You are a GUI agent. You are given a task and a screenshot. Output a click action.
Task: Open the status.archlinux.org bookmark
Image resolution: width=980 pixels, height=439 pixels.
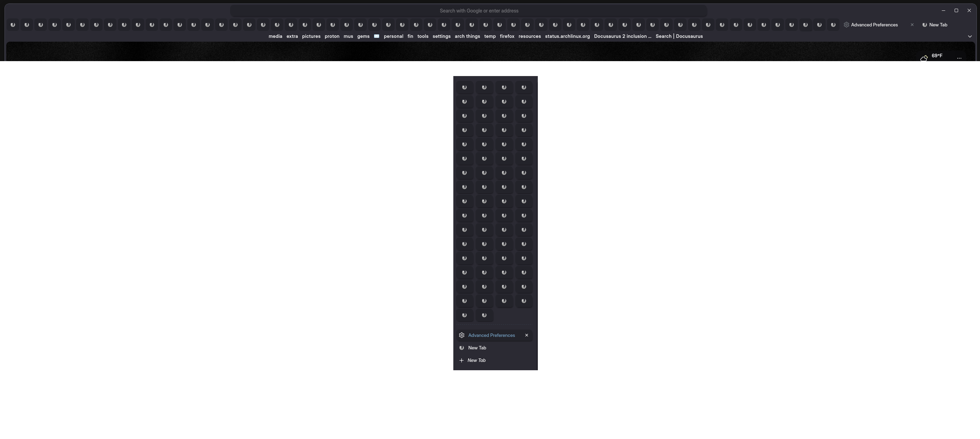[x=567, y=36]
